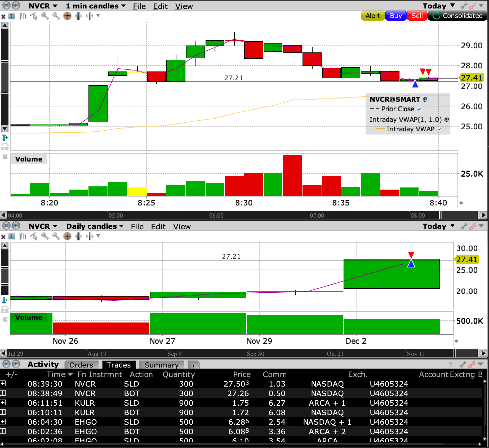Click the red chain link icon in 1 min chart

pos(473,6)
